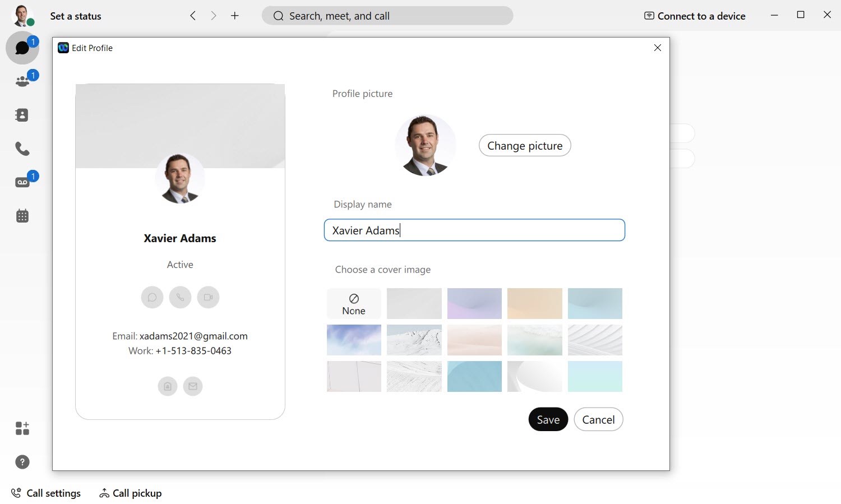Choose the light gray cover image
This screenshot has width=841, height=504.
click(414, 304)
